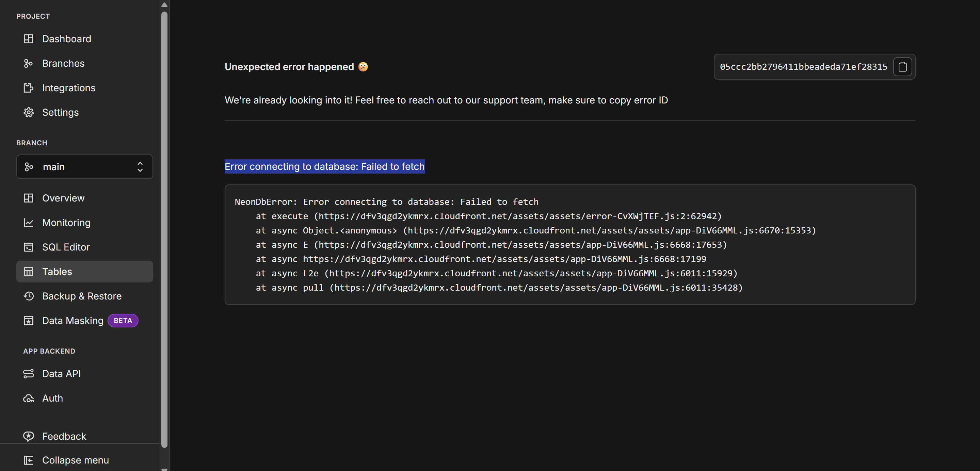Open the Feedback section
This screenshot has width=980, height=471.
(x=64, y=436)
